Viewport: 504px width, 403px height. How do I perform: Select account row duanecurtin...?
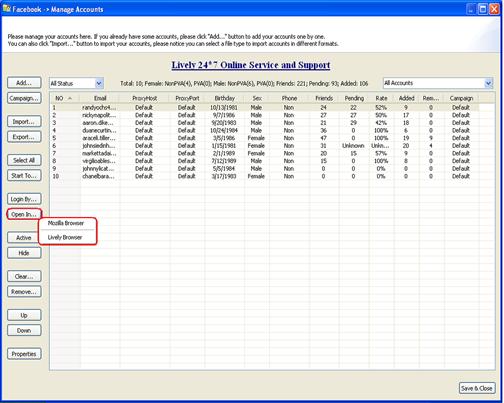[265, 130]
